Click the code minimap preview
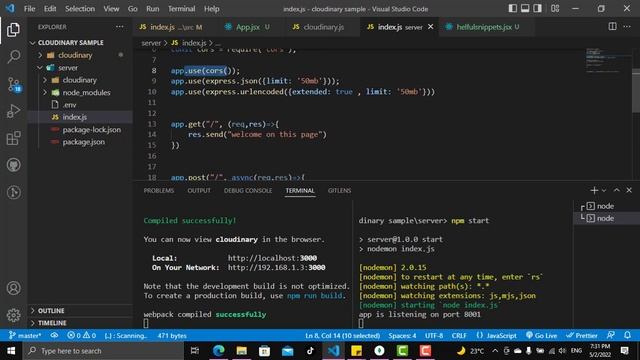Viewport: 640px width, 360px height. pyautogui.click(x=608, y=61)
